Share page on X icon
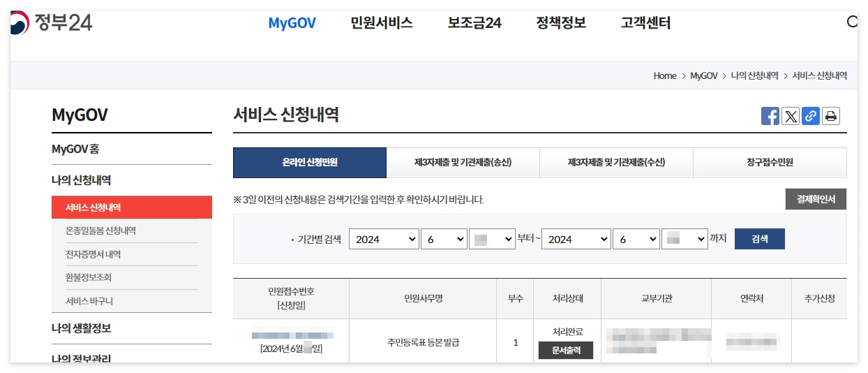The width and height of the screenshot is (868, 373). [791, 116]
